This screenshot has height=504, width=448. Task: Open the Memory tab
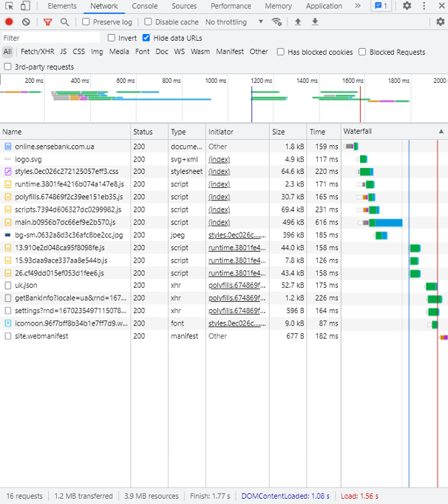coord(279,6)
